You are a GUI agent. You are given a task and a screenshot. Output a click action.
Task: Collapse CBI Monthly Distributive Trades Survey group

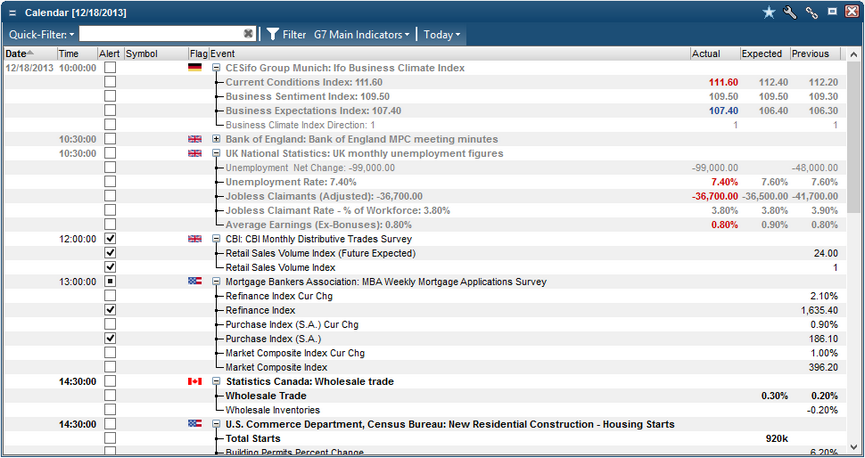pos(216,239)
